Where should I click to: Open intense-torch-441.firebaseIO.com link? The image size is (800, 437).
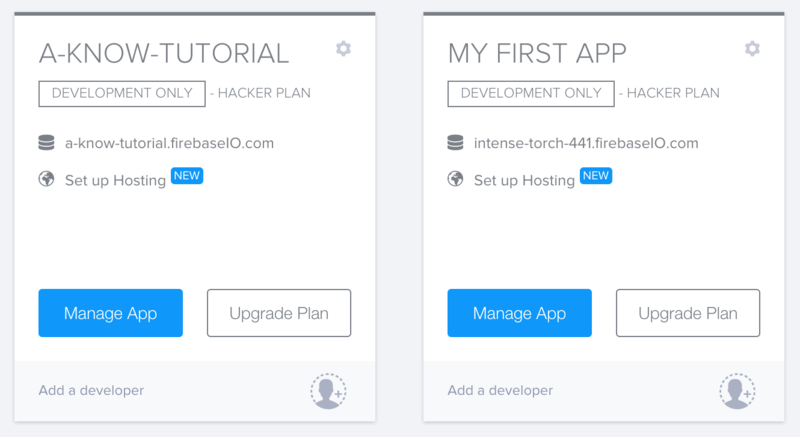[586, 143]
